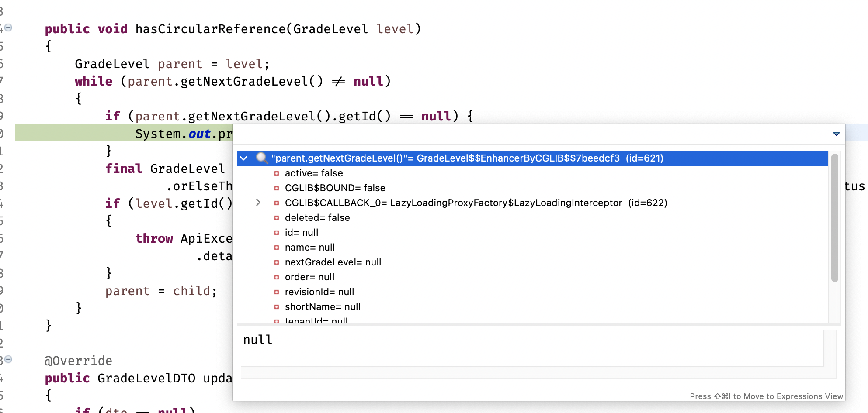This screenshot has width=868, height=413.
Task: Click the red field icon next to id= null
Action: [x=277, y=233]
